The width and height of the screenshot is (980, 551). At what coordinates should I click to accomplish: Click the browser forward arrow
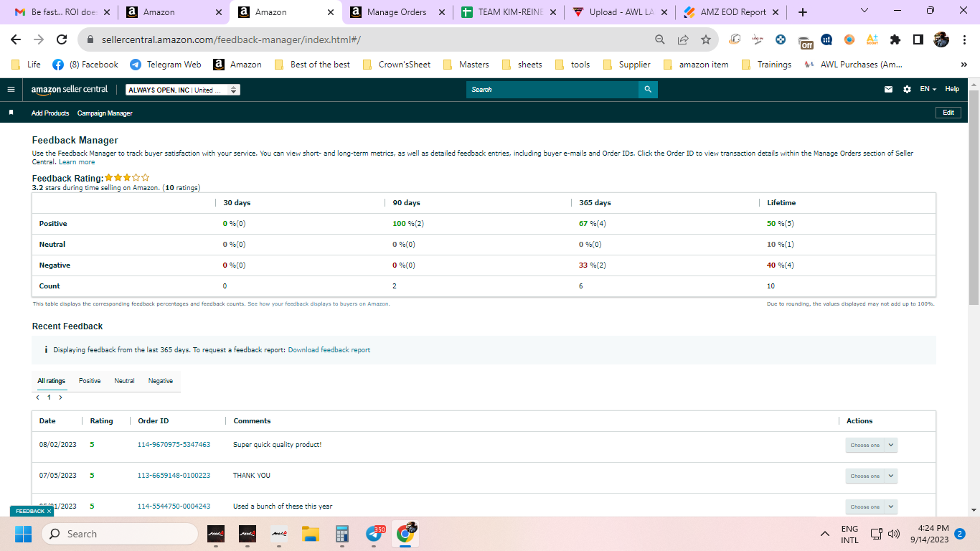coord(39,39)
